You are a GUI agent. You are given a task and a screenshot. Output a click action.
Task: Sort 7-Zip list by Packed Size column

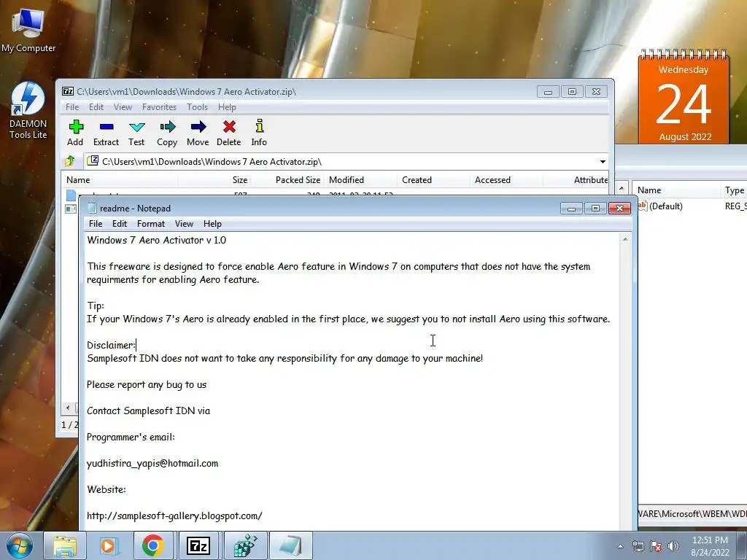tap(287, 180)
